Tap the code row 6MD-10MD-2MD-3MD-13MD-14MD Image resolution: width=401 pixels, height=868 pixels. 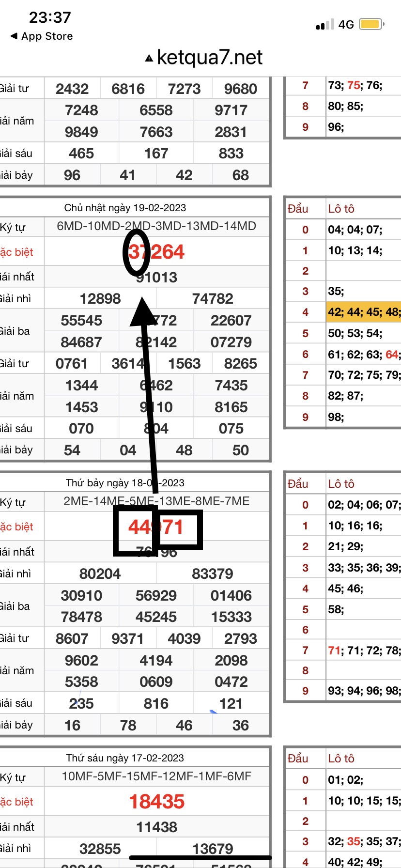click(156, 226)
